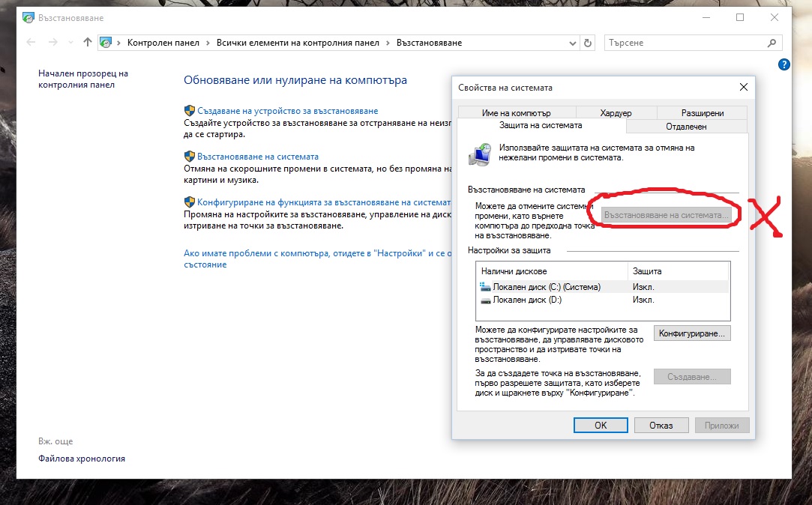
Task: Click the shield icon beside Създаване на устройство
Action: pos(190,110)
